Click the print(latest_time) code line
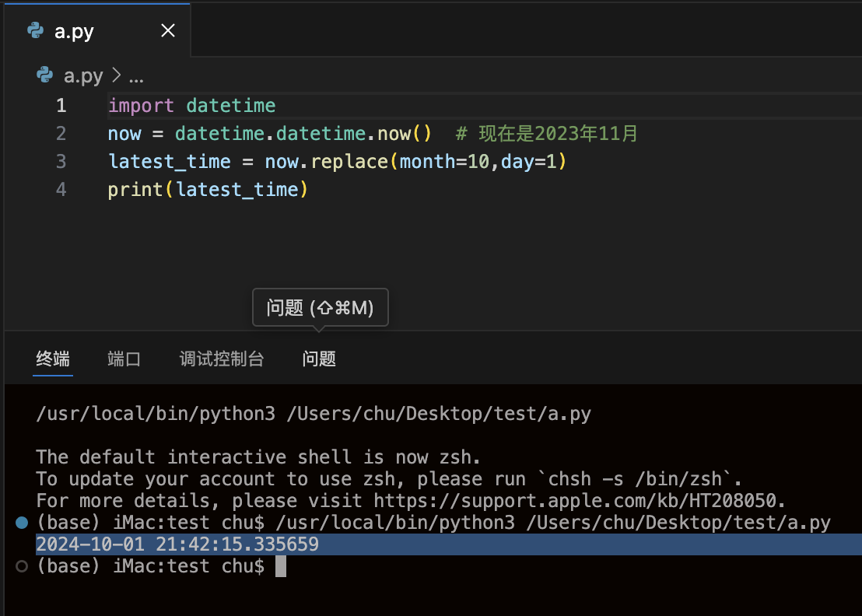862x616 pixels. pos(208,190)
